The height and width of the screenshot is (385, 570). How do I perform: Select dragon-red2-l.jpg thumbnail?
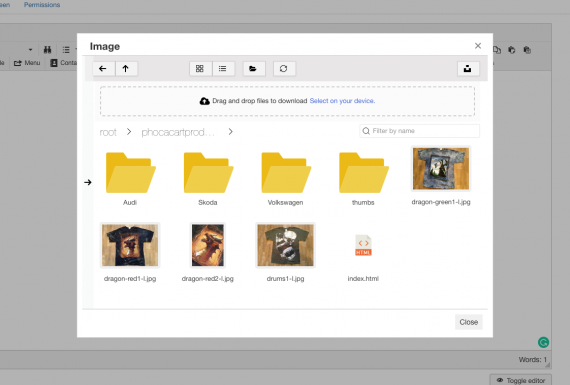208,245
